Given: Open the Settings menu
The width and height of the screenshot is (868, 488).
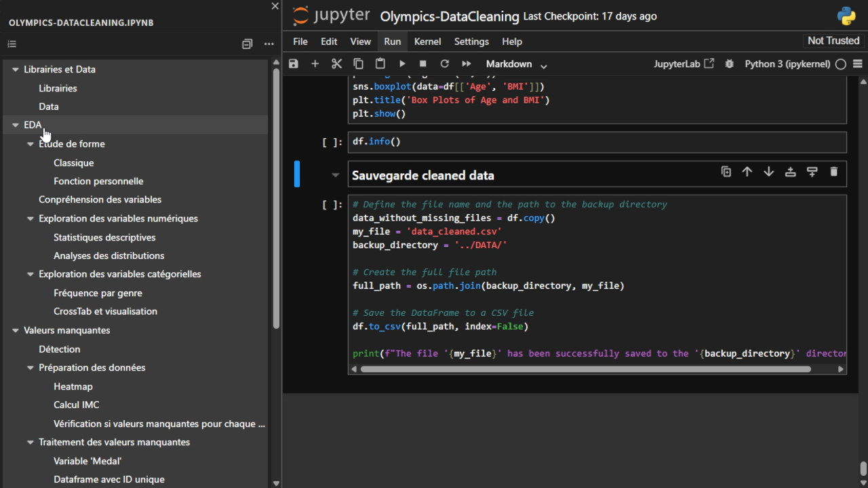Looking at the screenshot, I should [x=471, y=41].
